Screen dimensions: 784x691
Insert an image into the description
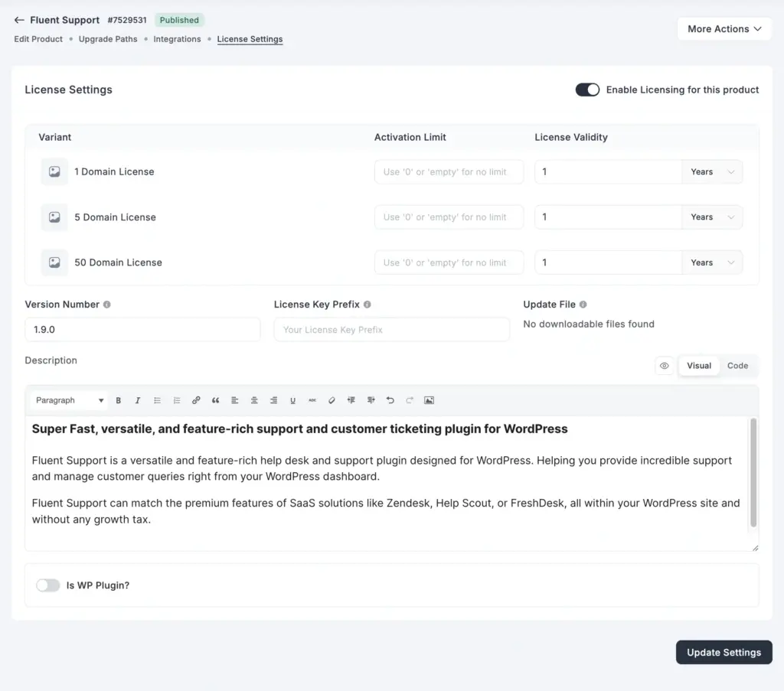[429, 400]
